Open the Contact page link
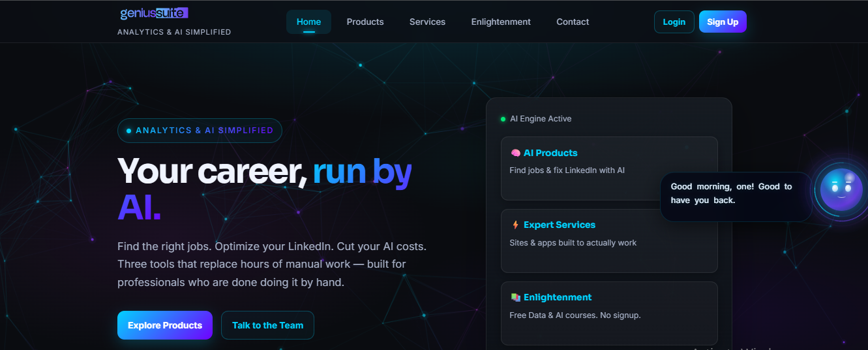Viewport: 868px width, 350px height. (x=573, y=22)
